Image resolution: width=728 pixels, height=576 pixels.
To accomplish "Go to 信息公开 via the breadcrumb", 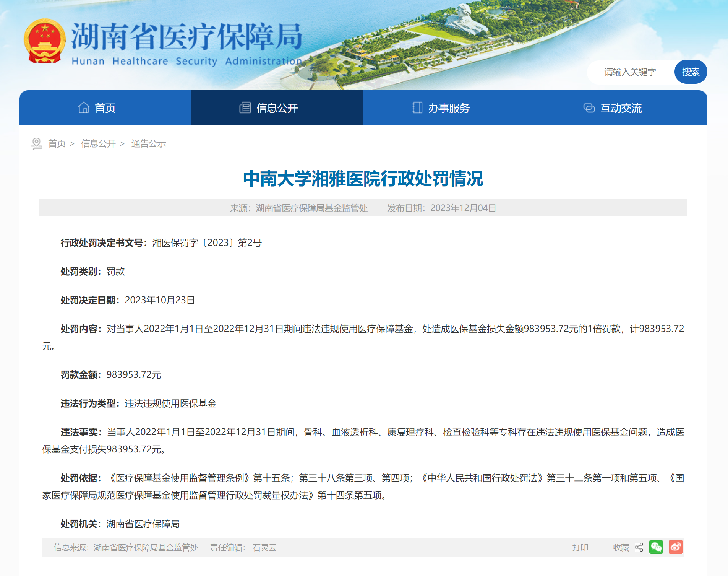I will [98, 143].
